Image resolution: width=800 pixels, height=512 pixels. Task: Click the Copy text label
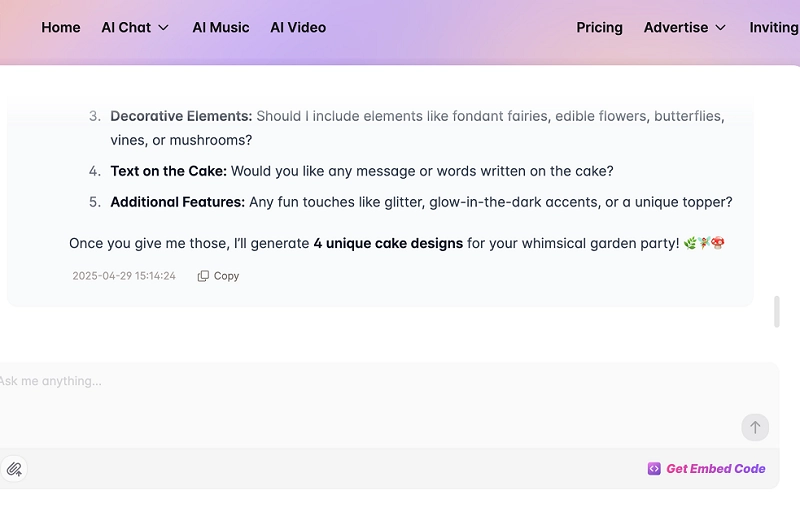pos(227,276)
